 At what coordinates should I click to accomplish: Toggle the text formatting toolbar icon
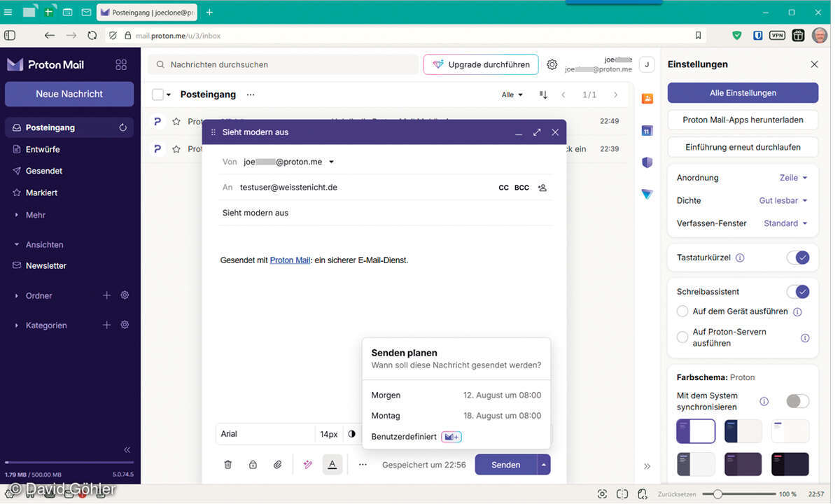pos(332,465)
